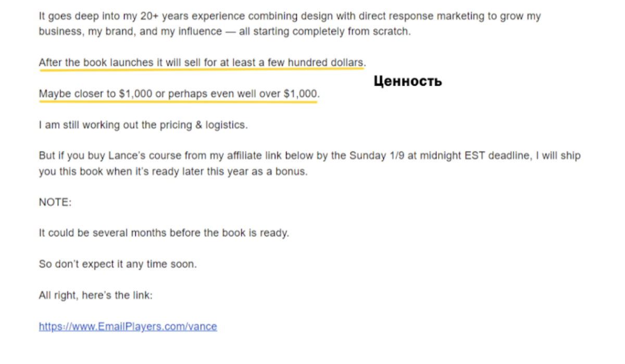Select the line "Maybe closer to $1,000"

point(179,94)
